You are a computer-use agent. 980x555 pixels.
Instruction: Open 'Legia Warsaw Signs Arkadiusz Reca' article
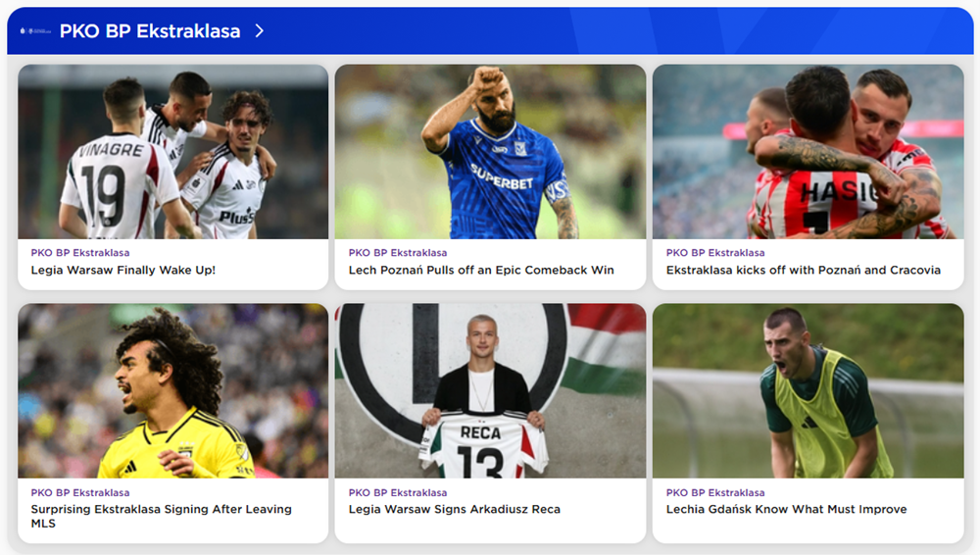(x=455, y=509)
